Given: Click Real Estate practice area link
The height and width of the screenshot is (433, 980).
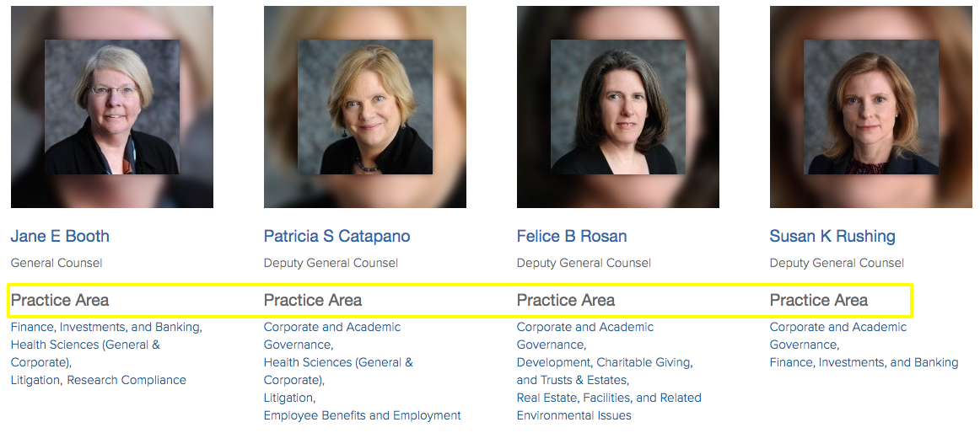Looking at the screenshot, I should pyautogui.click(x=547, y=398).
